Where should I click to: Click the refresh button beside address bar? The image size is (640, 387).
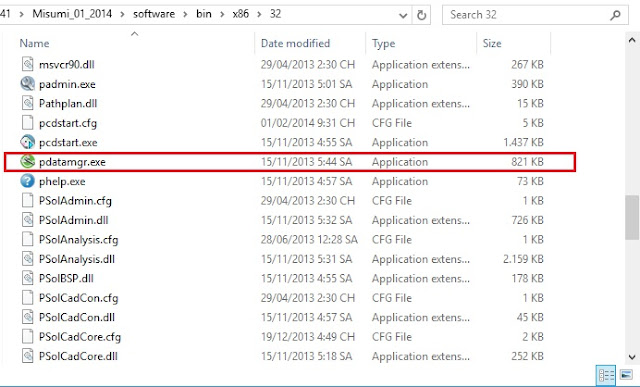coord(421,15)
